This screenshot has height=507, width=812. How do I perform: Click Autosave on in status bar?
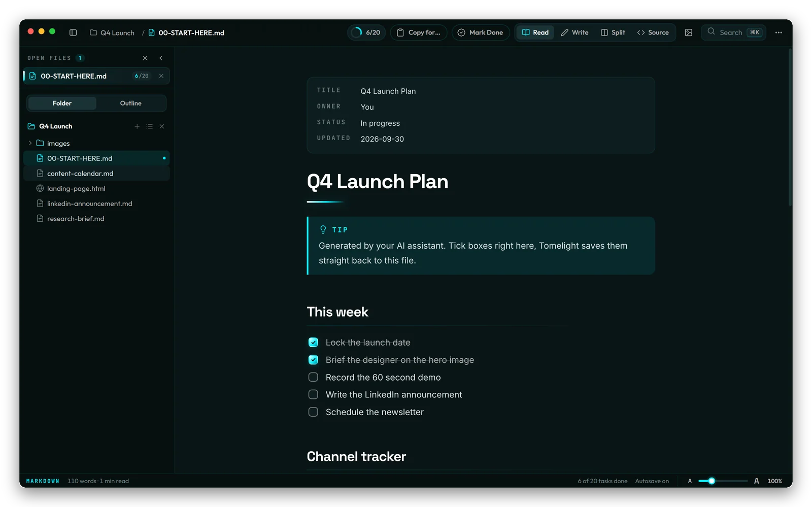pyautogui.click(x=652, y=481)
